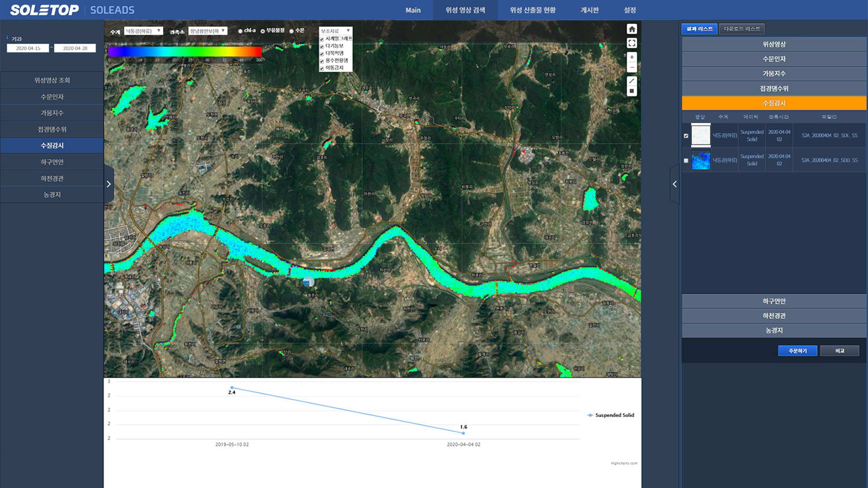Expand 접경댐수위 section in result list
The width and height of the screenshot is (868, 488).
pos(774,88)
